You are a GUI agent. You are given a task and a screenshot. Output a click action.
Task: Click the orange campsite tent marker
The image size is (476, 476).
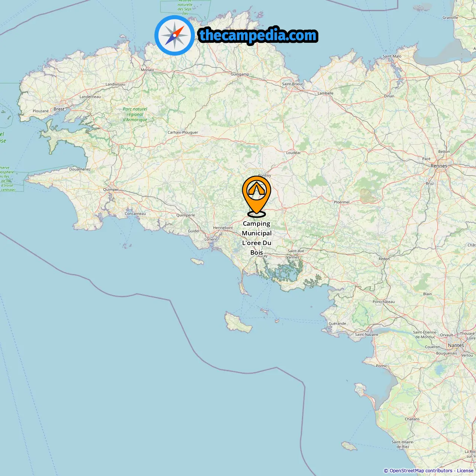click(x=257, y=196)
